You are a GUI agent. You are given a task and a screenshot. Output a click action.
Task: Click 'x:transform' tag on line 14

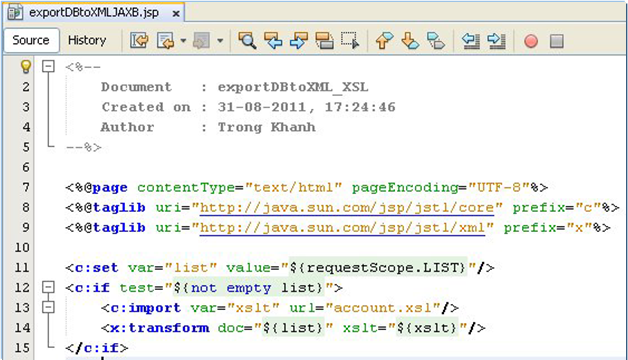(x=159, y=328)
